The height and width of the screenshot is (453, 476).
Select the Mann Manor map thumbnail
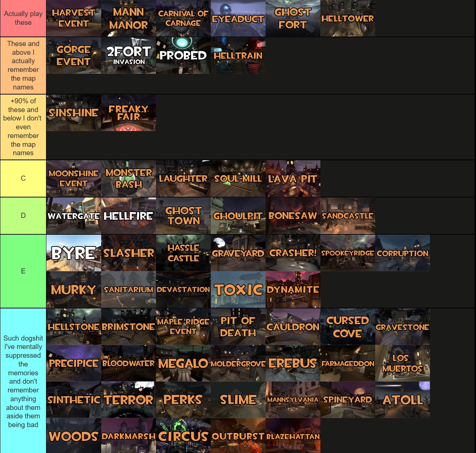129,18
